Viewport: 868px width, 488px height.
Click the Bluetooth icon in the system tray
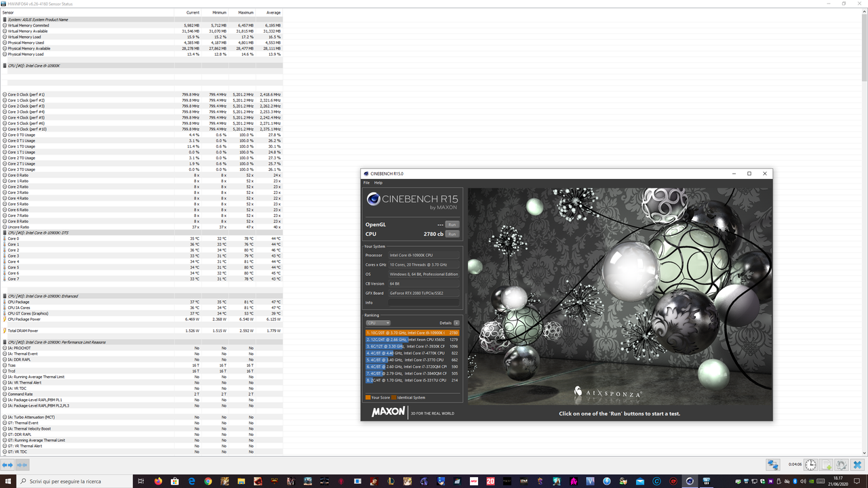(x=795, y=481)
